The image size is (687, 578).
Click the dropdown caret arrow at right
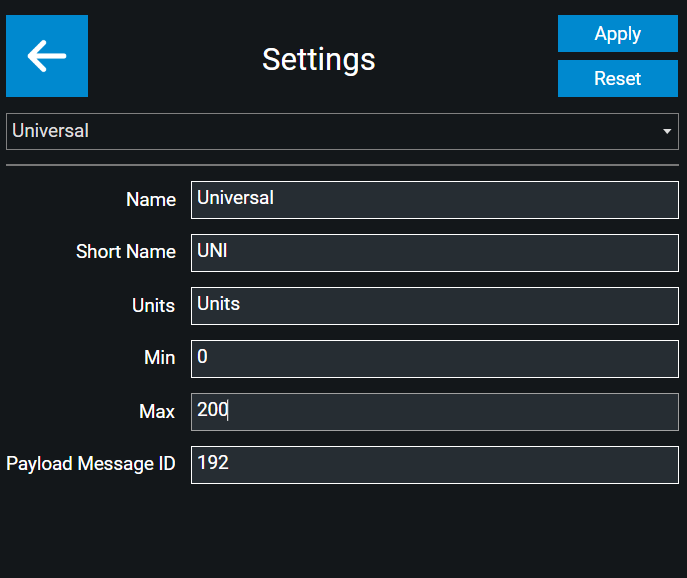pyautogui.click(x=667, y=132)
